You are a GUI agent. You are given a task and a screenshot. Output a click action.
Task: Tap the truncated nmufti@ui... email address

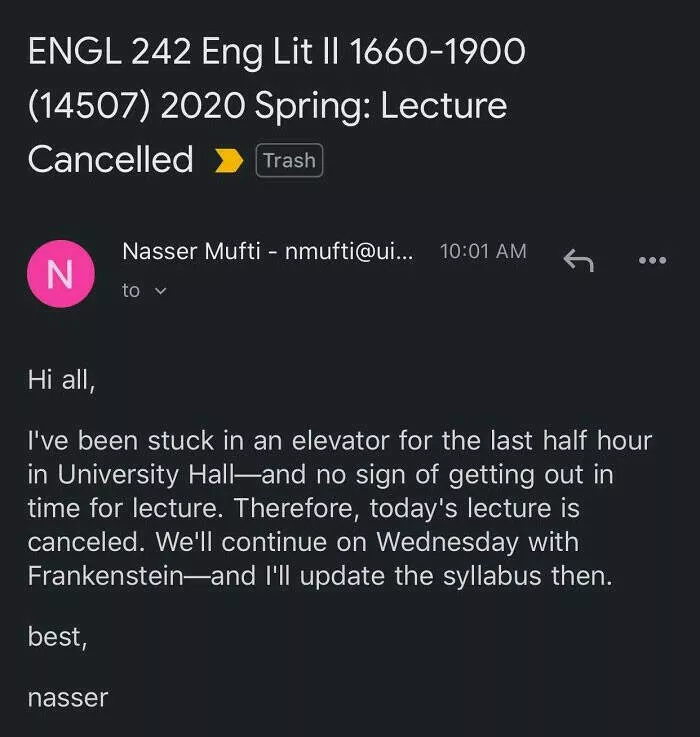pyautogui.click(x=348, y=252)
